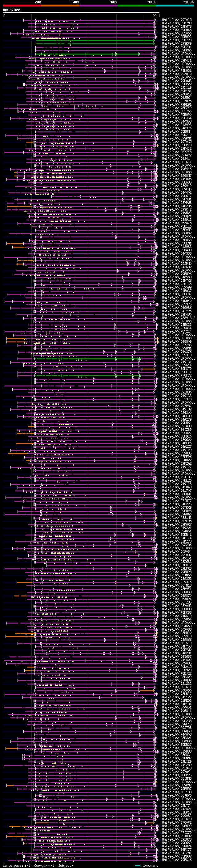
Task: Open hit UniRef100_Q9M7N8
Action: pos(177,23)
